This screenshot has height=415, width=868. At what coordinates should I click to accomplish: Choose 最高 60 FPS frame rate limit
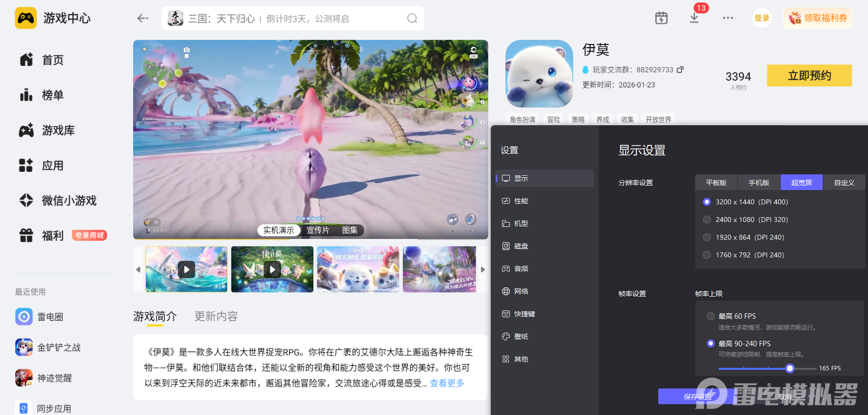711,316
